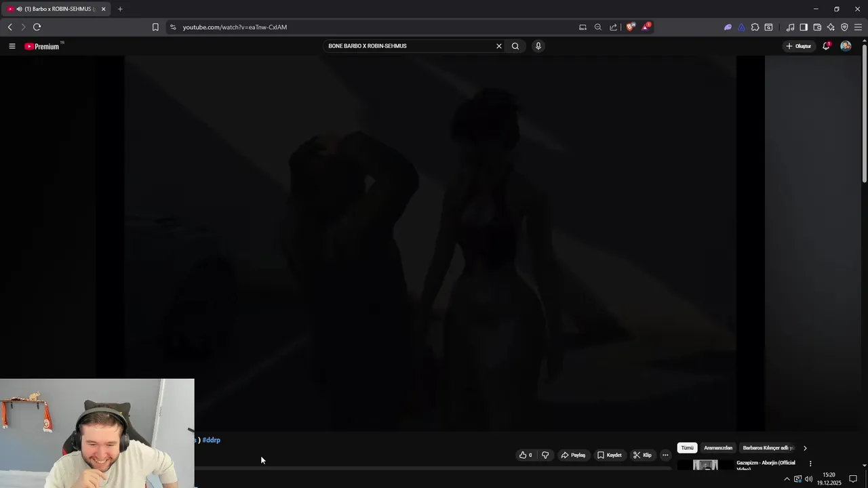Share this page from address bar

(x=614, y=27)
